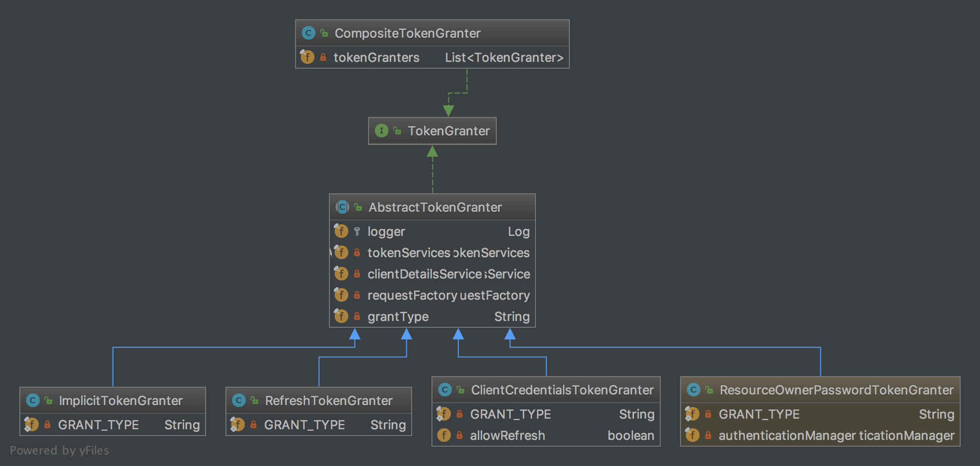Click the private lock icon beside tokenGranters
Image resolution: width=980 pixels, height=466 pixels.
click(323, 57)
